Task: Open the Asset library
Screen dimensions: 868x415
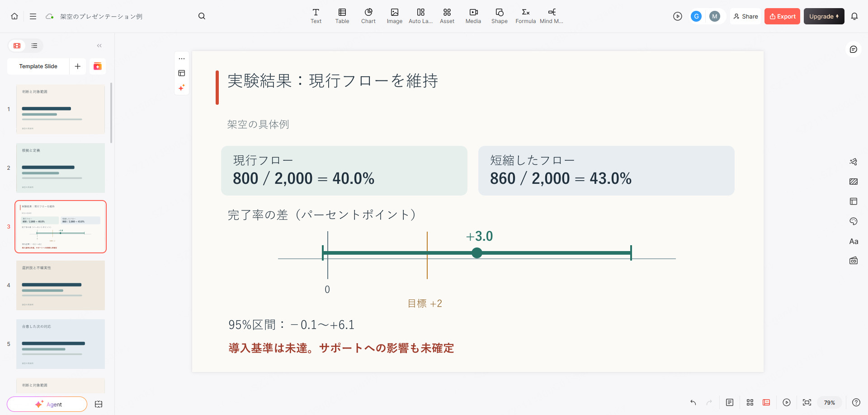Action: point(447,16)
